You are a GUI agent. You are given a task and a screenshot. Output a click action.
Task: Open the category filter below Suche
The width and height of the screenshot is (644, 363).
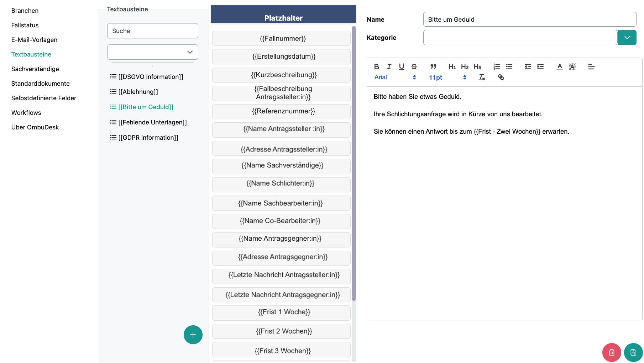point(153,52)
